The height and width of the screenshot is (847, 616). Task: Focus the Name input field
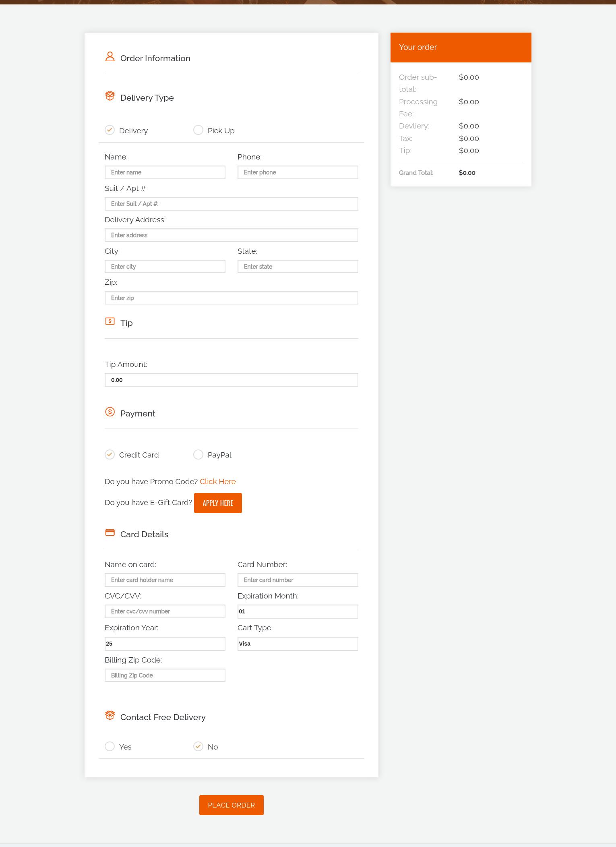(165, 172)
